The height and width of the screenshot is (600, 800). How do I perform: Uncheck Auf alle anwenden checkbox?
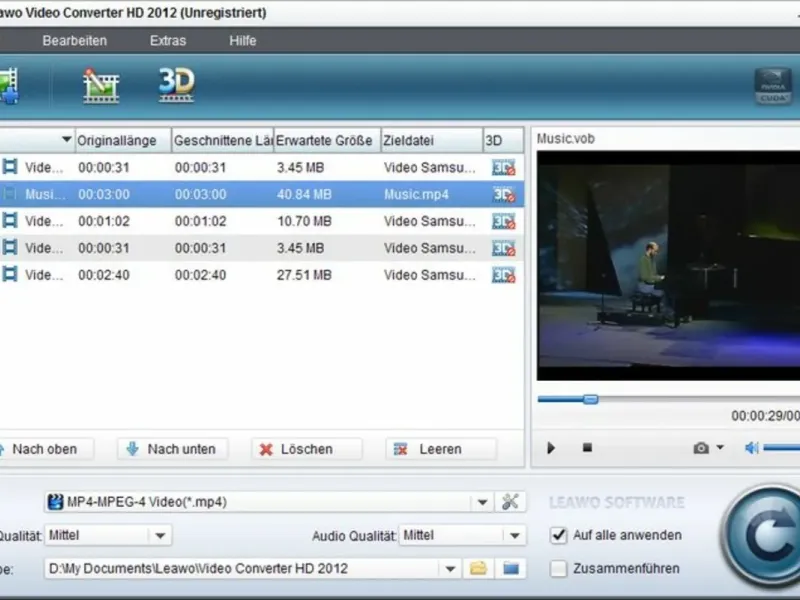coord(559,535)
